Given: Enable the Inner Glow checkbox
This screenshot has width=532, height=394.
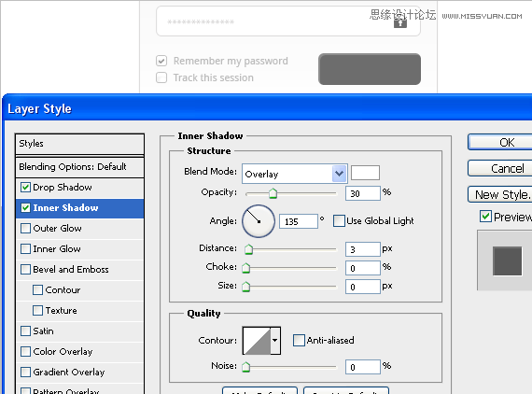Looking at the screenshot, I should 25,248.
